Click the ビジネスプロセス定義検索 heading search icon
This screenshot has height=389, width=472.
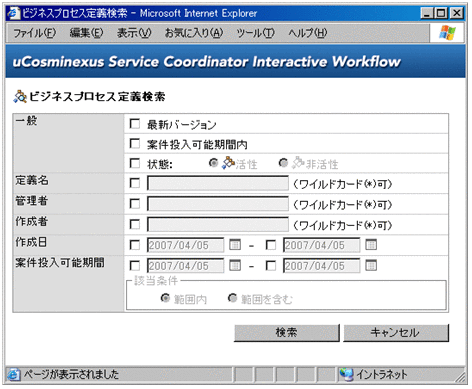(20, 97)
